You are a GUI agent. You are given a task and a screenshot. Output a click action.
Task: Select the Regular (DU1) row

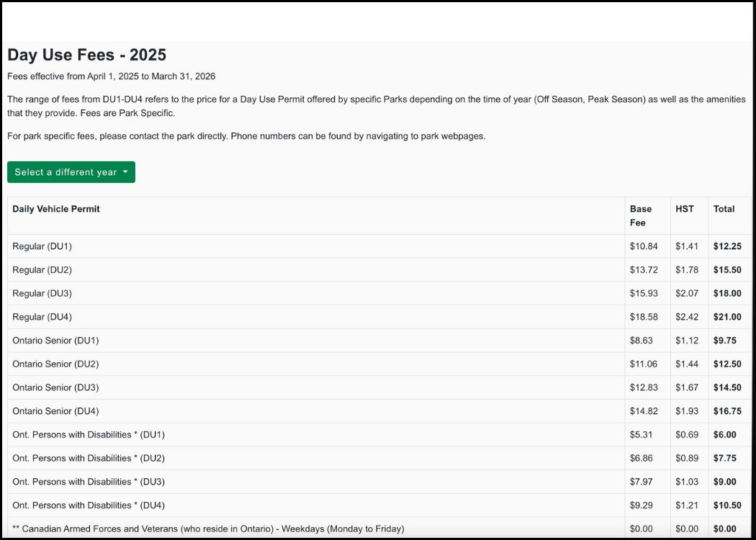(x=379, y=246)
